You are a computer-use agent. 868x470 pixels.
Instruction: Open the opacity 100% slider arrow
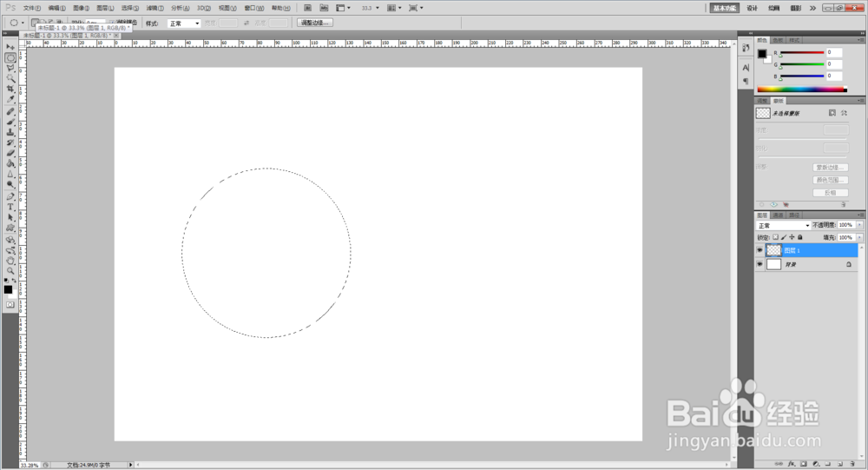click(x=859, y=225)
